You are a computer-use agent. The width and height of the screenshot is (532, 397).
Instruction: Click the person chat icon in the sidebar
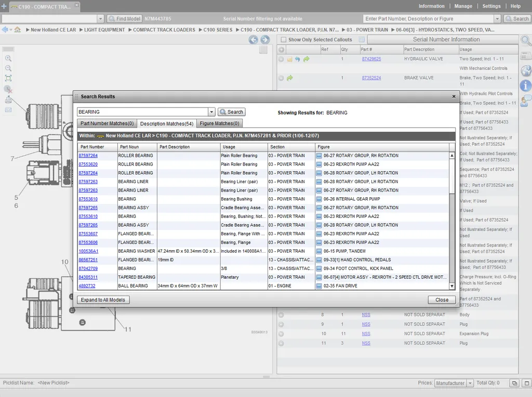tap(526, 101)
